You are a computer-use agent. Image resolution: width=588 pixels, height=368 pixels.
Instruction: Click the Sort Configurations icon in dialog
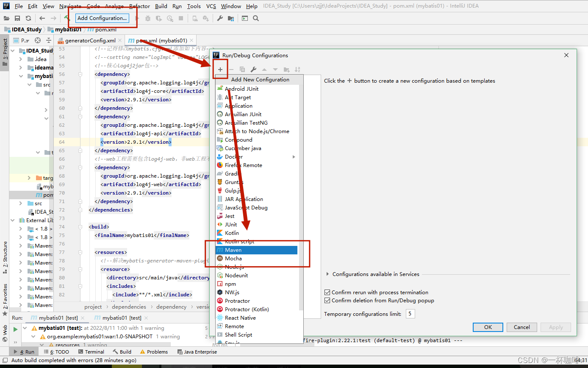click(x=297, y=70)
